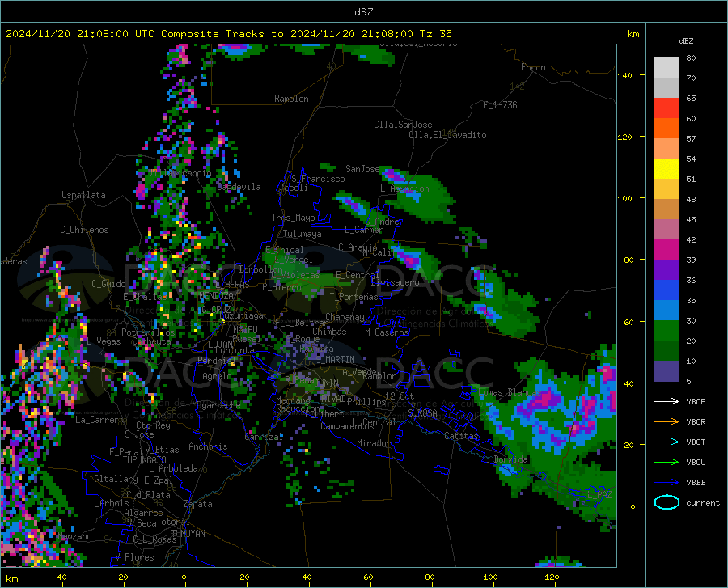Screen dimensions: 728x588
Task: Click the 0 tick on vertical km axis
Action: tap(633, 506)
